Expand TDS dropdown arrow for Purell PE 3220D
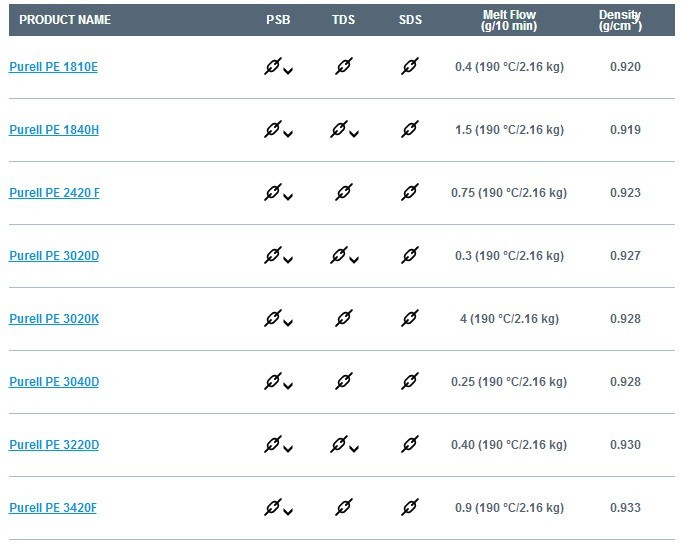The height and width of the screenshot is (547, 686). [354, 449]
